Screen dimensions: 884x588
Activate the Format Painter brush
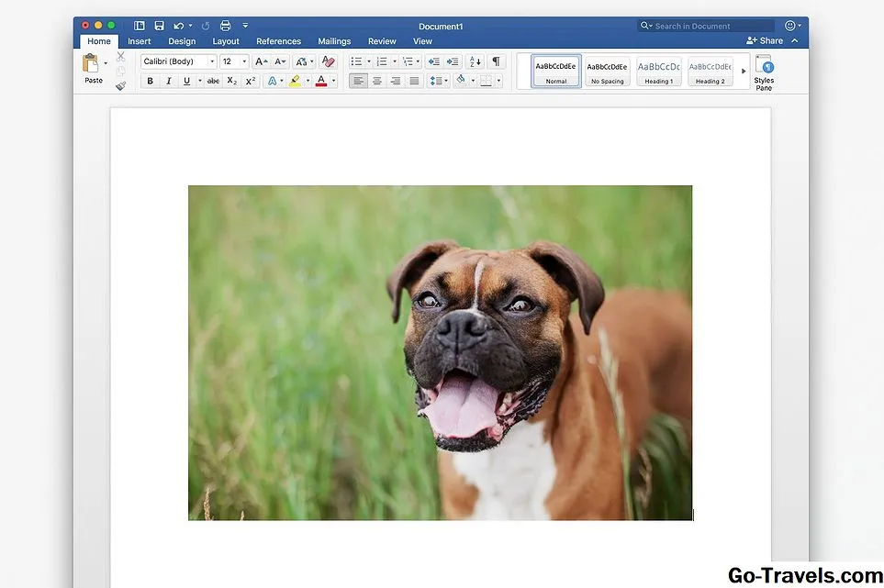click(120, 85)
